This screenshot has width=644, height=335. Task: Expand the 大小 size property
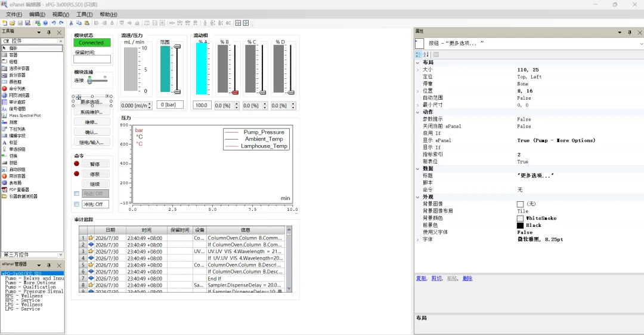(417, 69)
